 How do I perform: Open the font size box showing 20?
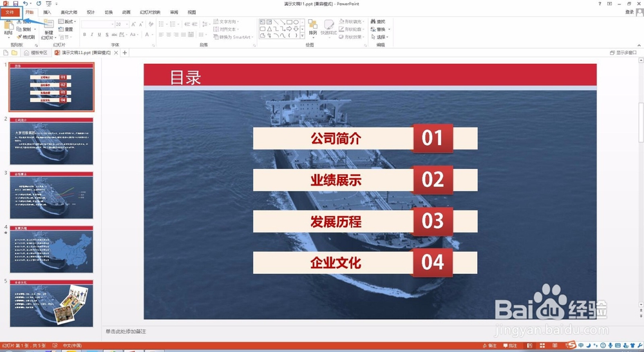tap(122, 24)
